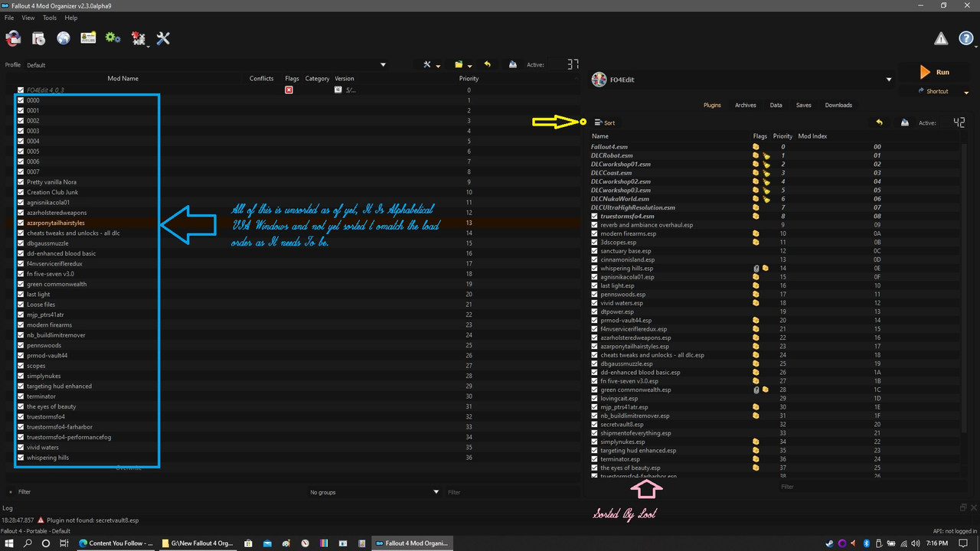Open the 'No groups' dropdown
This screenshot has width=980, height=551.
[374, 492]
